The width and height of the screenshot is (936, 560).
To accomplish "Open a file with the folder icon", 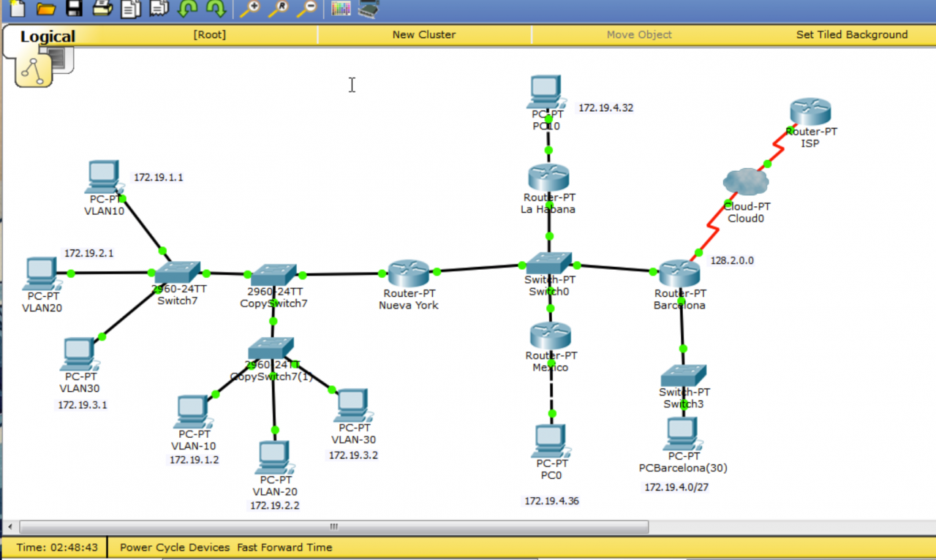I will [45, 9].
